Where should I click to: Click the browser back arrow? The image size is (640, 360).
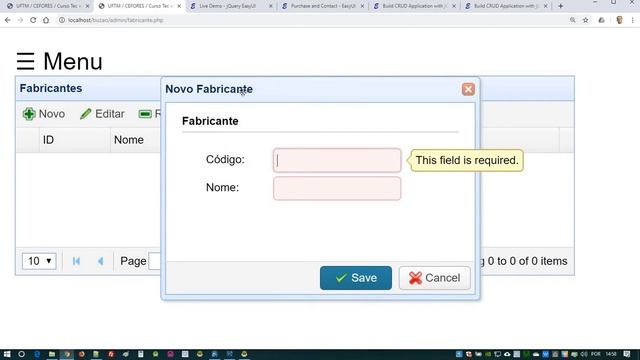[8, 20]
